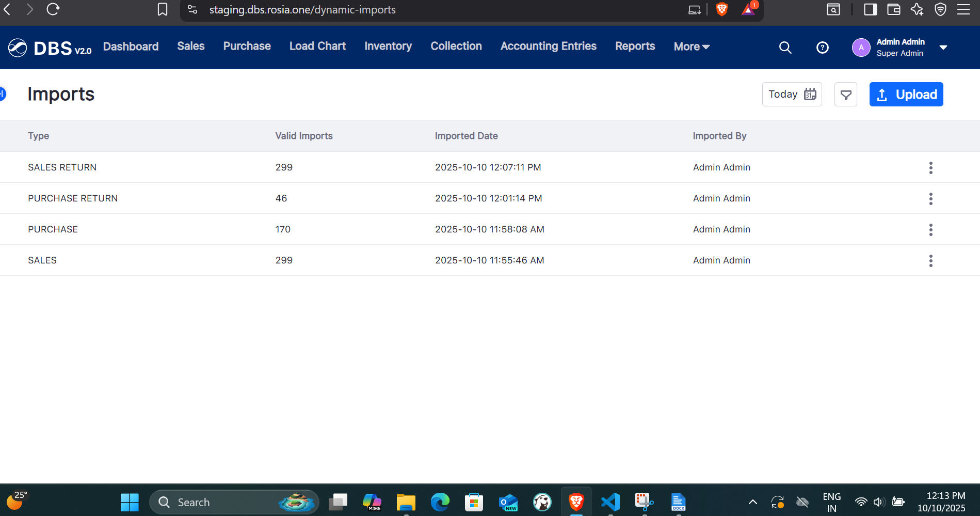Viewport: 980px width, 516px height.
Task: Click the search magnifier icon in navbar
Action: (x=785, y=48)
